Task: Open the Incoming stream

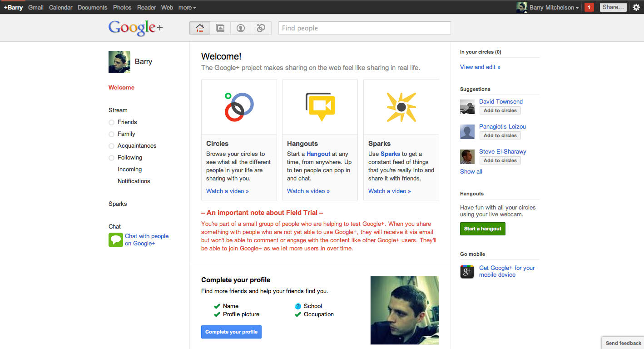Action: [129, 169]
